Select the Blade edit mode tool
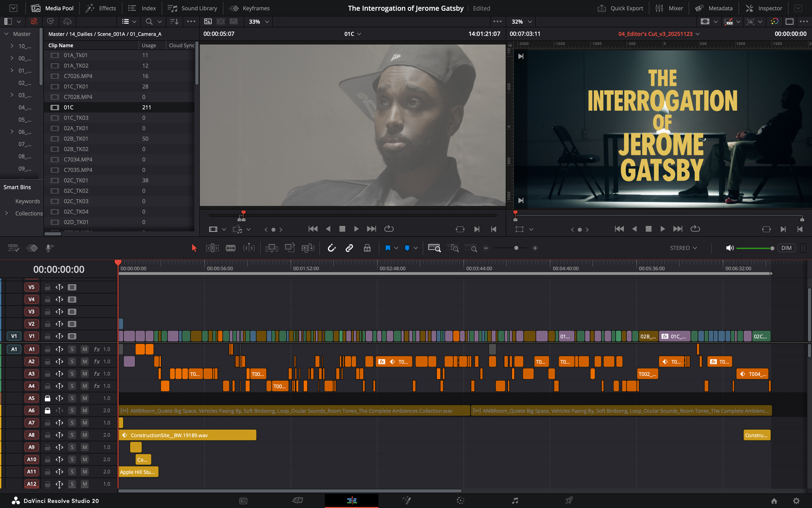Viewport: 812px width, 508px height. pyautogui.click(x=231, y=248)
